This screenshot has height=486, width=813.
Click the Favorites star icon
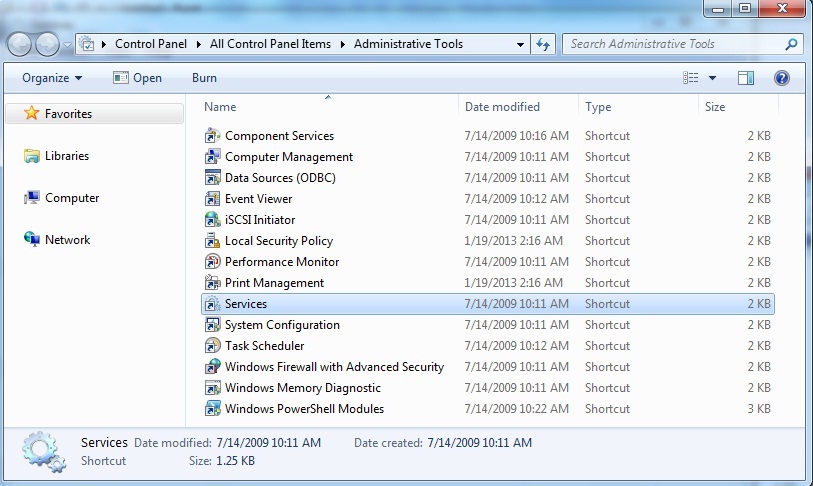point(32,113)
